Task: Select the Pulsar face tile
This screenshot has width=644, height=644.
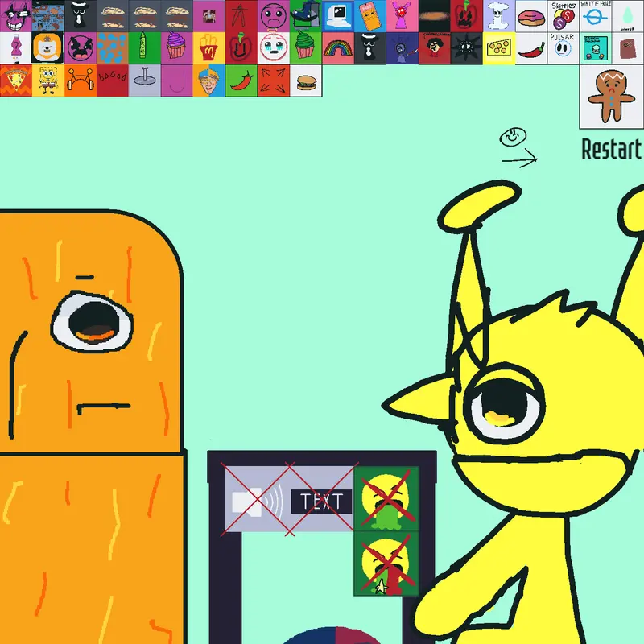Action: (563, 48)
